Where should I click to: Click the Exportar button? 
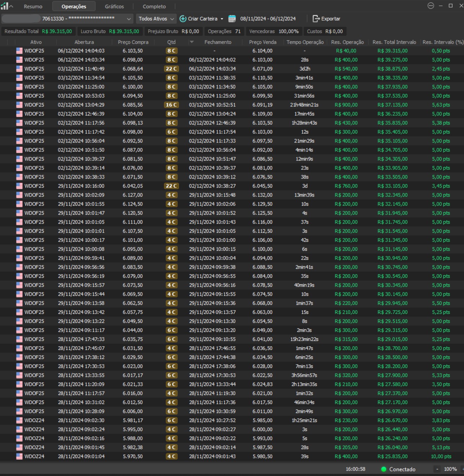point(330,19)
